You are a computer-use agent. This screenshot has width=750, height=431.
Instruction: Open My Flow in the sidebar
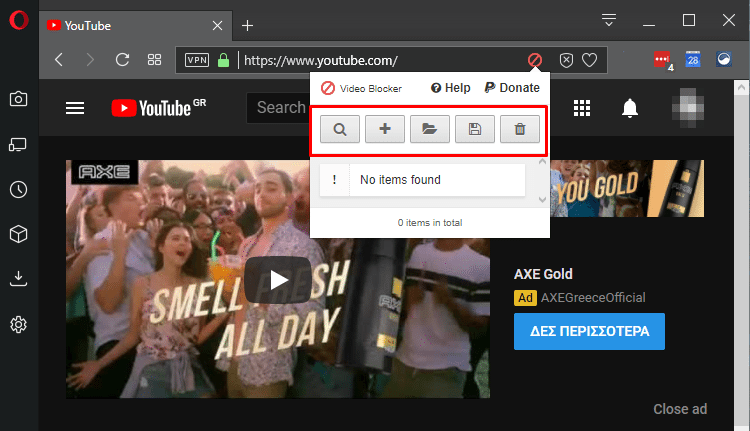pyautogui.click(x=18, y=144)
